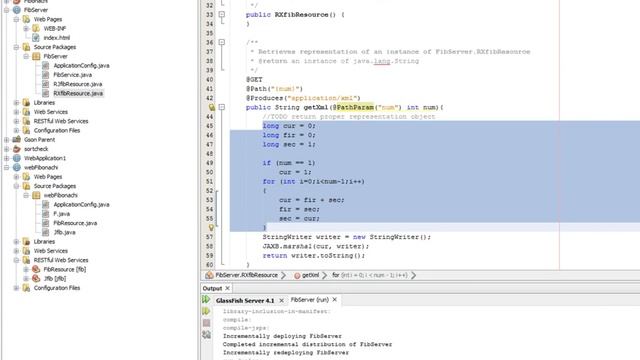Expand the Goon Parent project

[x=7, y=140]
